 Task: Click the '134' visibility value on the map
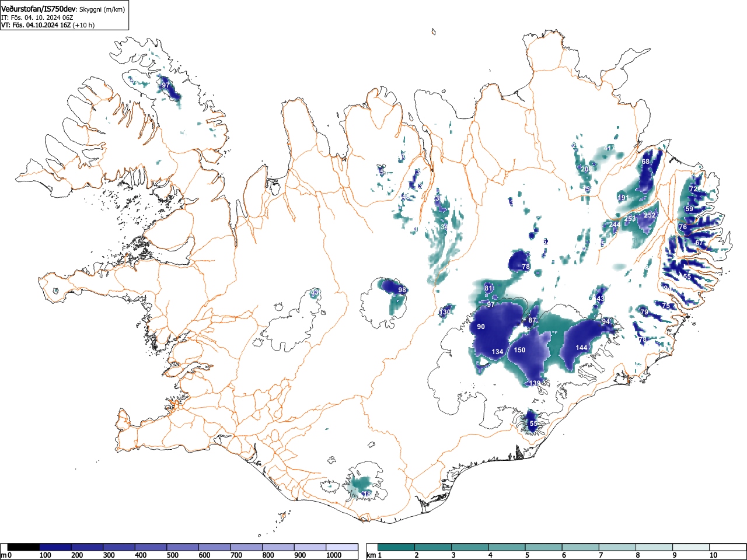tap(497, 352)
